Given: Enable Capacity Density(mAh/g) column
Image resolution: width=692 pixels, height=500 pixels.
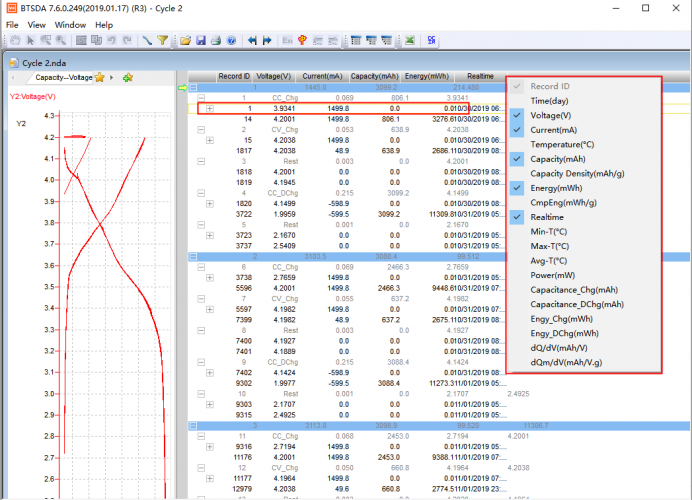Looking at the screenshot, I should [x=577, y=174].
